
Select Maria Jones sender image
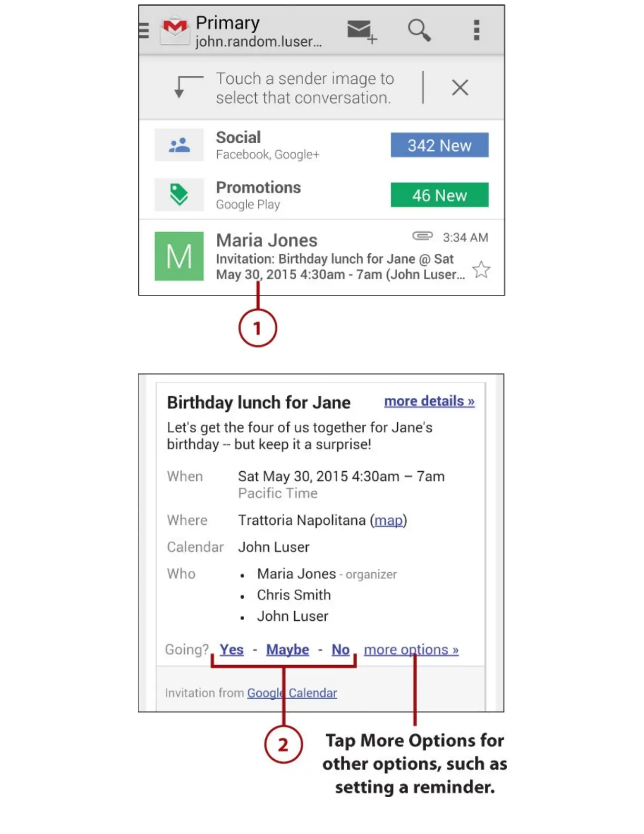point(179,256)
